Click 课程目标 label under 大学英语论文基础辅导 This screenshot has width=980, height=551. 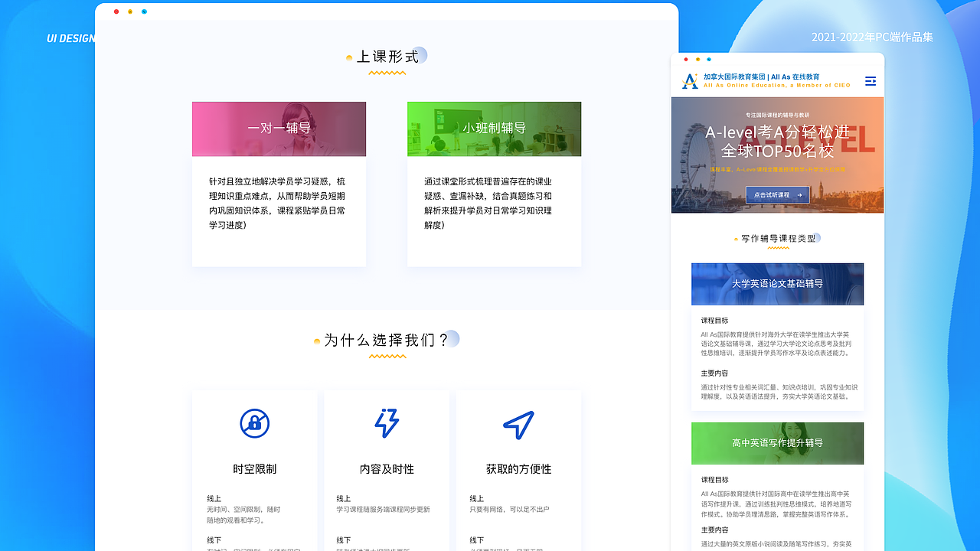pyautogui.click(x=714, y=321)
